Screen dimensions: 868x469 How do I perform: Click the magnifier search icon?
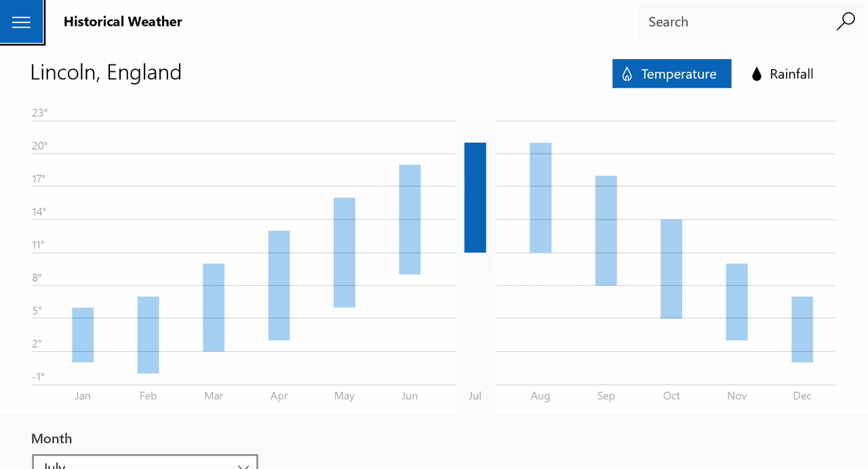point(846,22)
